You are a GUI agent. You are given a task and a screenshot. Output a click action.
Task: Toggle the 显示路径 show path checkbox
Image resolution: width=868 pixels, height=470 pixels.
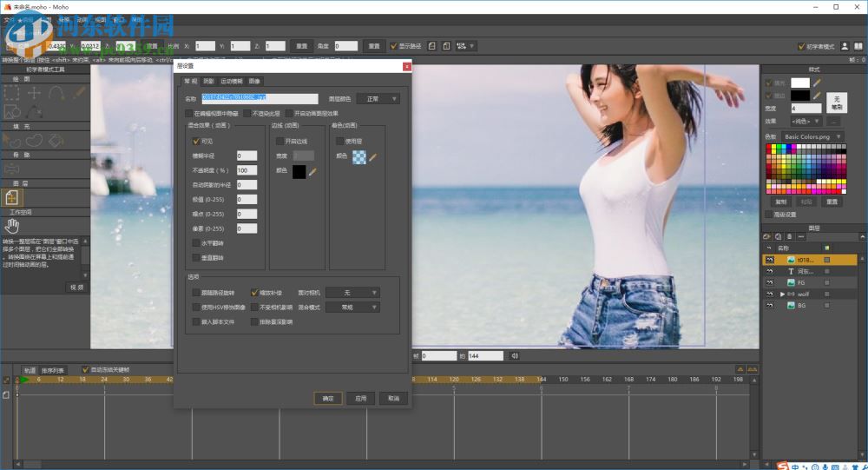click(x=393, y=46)
